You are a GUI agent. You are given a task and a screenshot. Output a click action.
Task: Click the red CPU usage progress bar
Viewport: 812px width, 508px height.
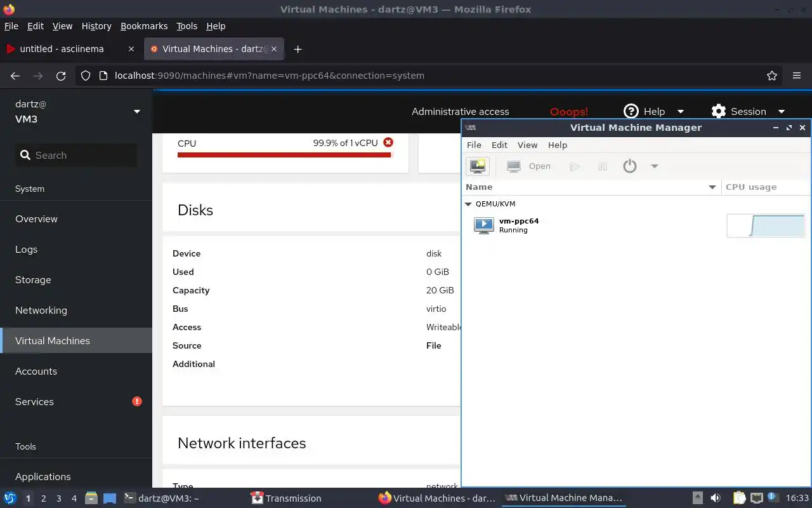click(284, 154)
